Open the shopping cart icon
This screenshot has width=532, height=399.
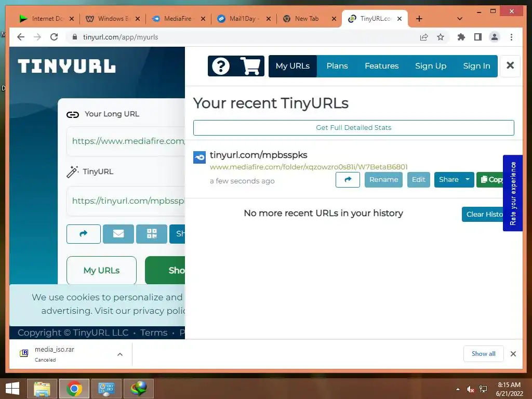click(x=250, y=66)
